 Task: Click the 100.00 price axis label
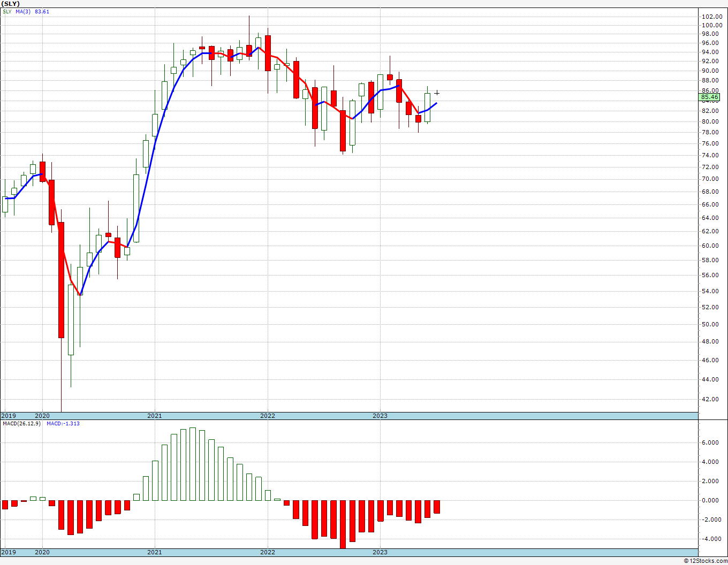point(712,25)
